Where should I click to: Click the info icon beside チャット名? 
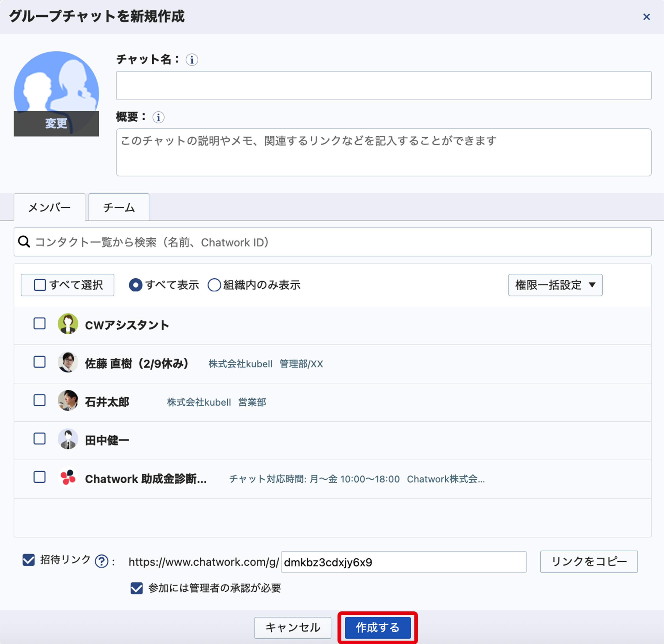coord(192,60)
